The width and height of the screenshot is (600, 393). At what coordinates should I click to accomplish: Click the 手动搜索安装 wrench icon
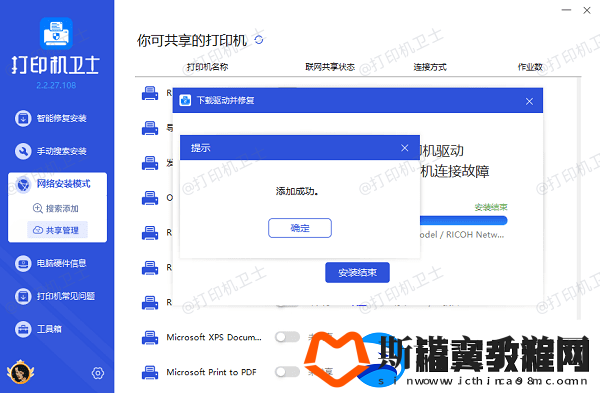[23, 151]
